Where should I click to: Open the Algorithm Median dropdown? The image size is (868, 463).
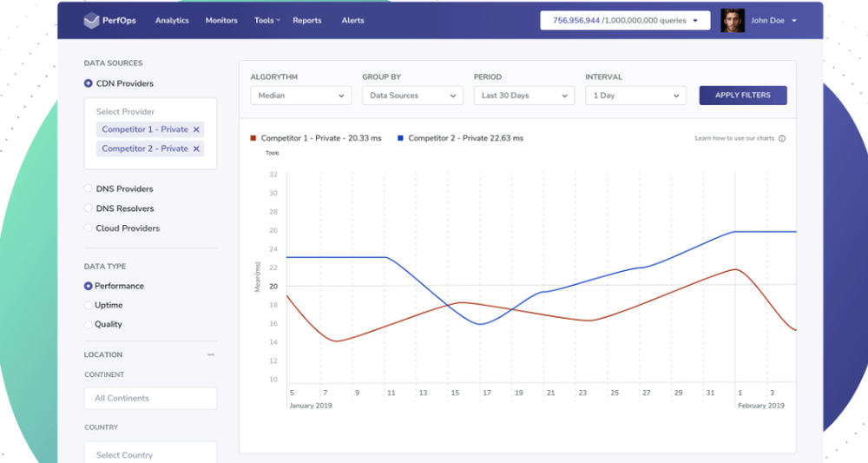coord(300,96)
